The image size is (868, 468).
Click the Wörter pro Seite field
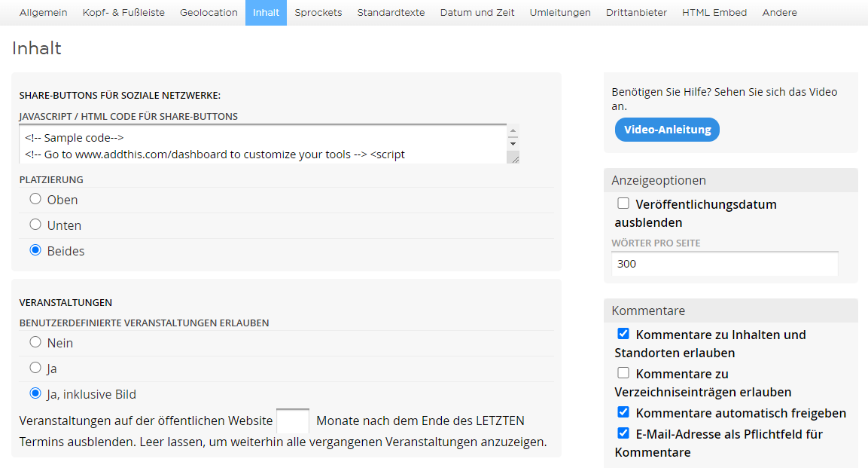tap(725, 264)
